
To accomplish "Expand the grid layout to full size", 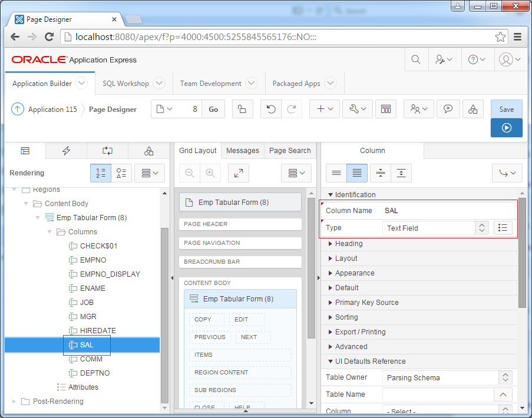I will pyautogui.click(x=239, y=173).
